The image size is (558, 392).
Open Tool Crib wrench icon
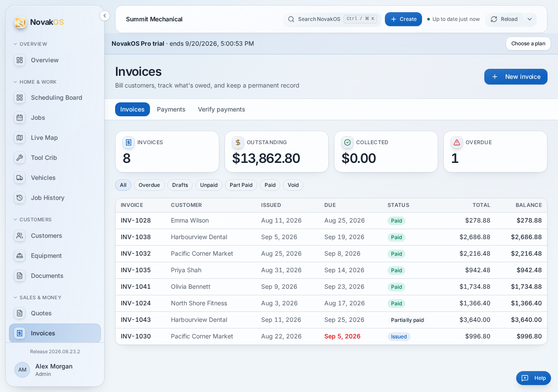(20, 158)
